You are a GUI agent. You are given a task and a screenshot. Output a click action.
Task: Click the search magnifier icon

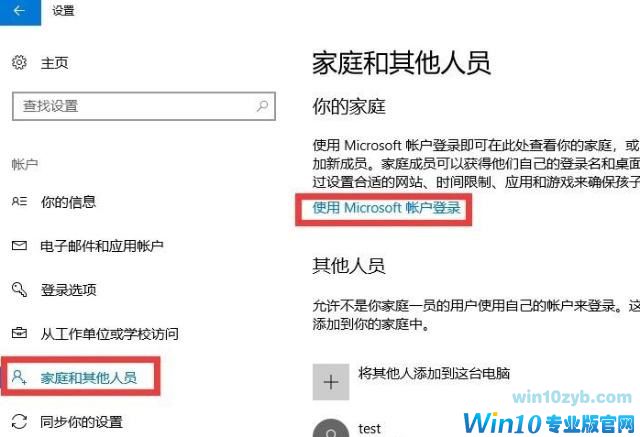[262, 106]
